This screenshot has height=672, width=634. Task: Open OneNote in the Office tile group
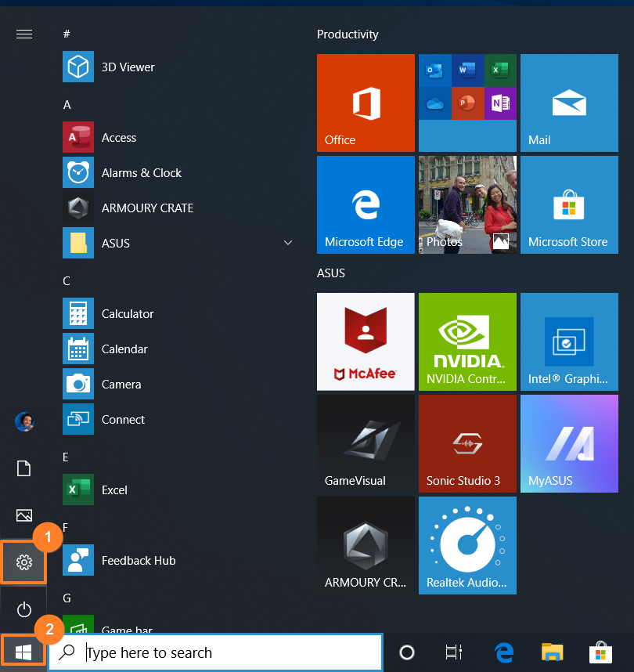click(500, 103)
